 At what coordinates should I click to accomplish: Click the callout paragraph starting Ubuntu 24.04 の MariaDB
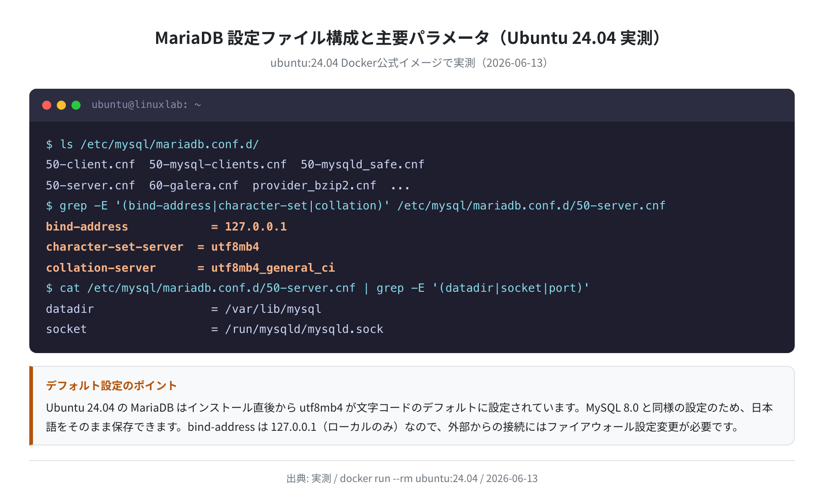[410, 417]
